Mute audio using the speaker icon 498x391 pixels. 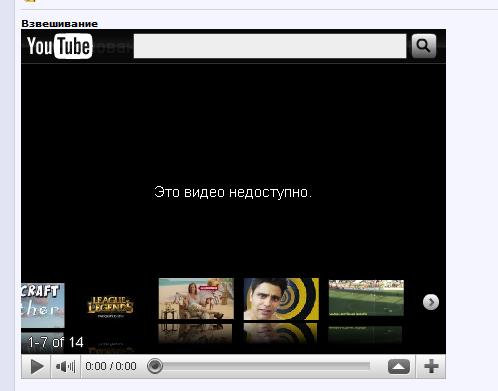pos(66,367)
